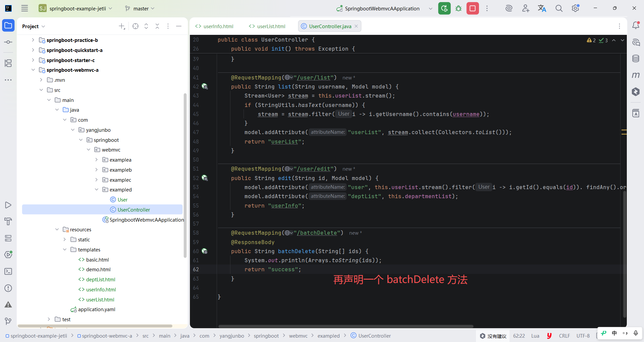Screen dimensions: 644x342
Task: Open Search Everywhere magnifier
Action: coord(559,8)
